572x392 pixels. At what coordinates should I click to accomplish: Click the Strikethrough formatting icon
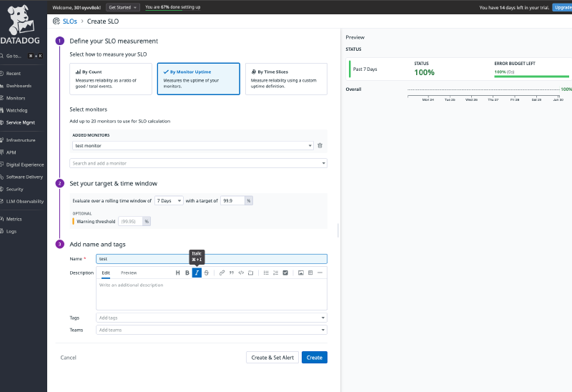coord(207,273)
